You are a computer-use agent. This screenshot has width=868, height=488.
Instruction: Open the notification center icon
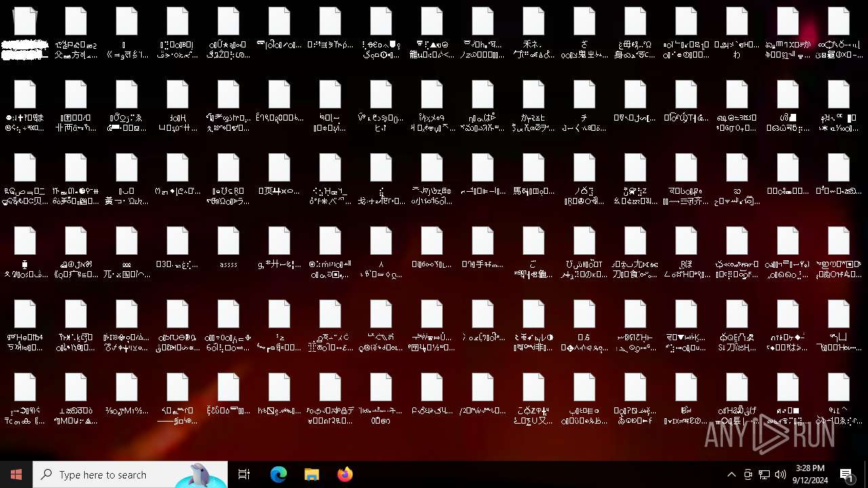[847, 474]
